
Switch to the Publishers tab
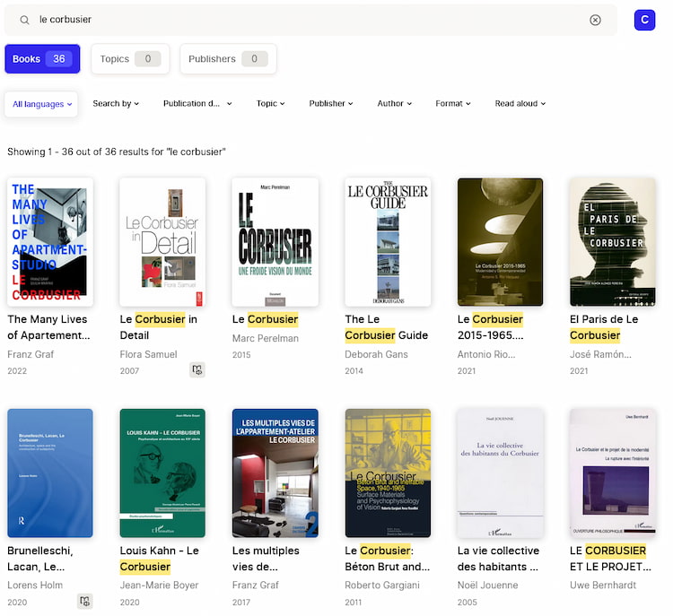tap(228, 59)
